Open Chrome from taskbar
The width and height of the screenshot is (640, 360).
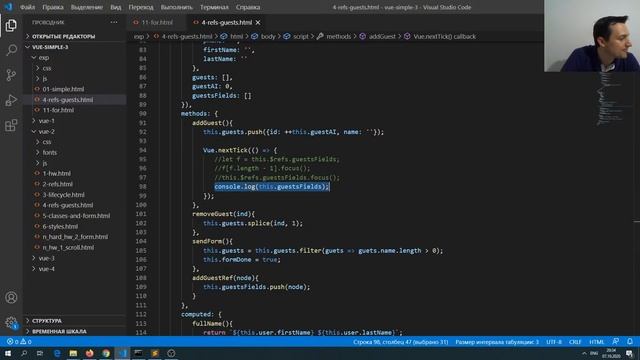106,353
